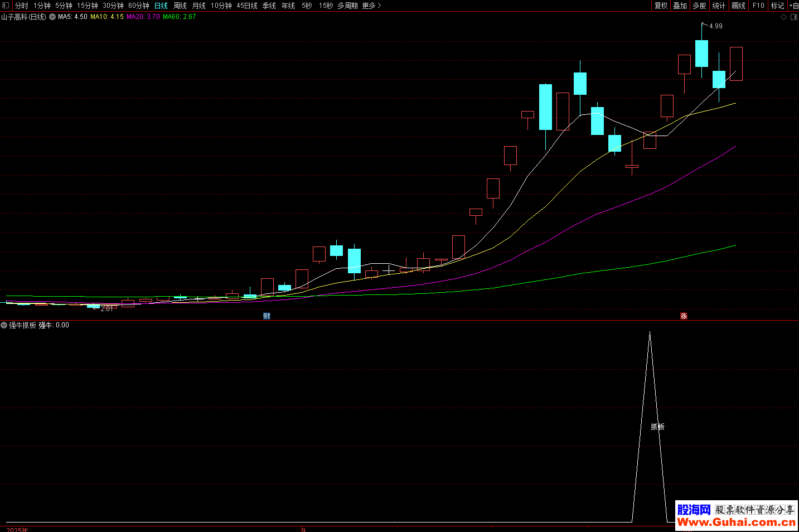Click the panel layout icon at top-left

6,6
